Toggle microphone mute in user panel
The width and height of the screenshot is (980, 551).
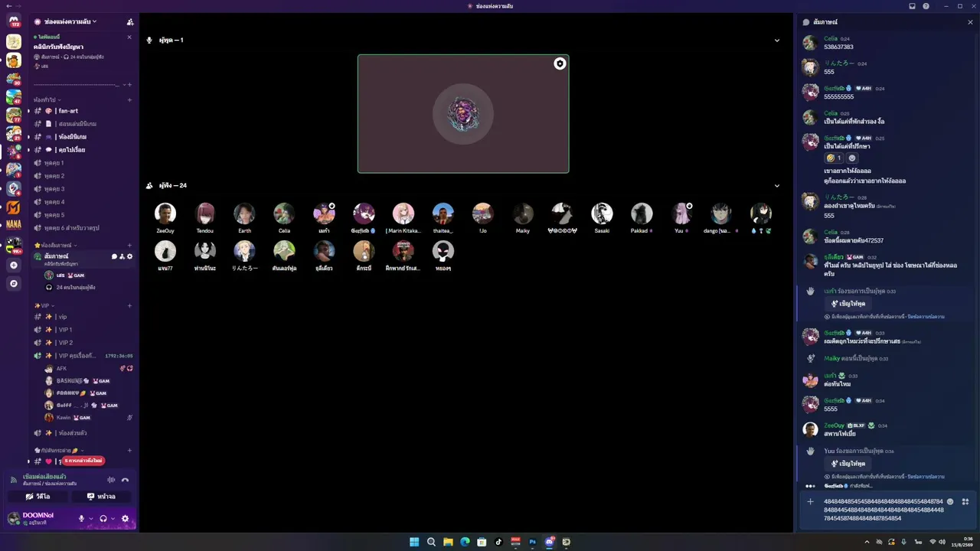coord(81,519)
